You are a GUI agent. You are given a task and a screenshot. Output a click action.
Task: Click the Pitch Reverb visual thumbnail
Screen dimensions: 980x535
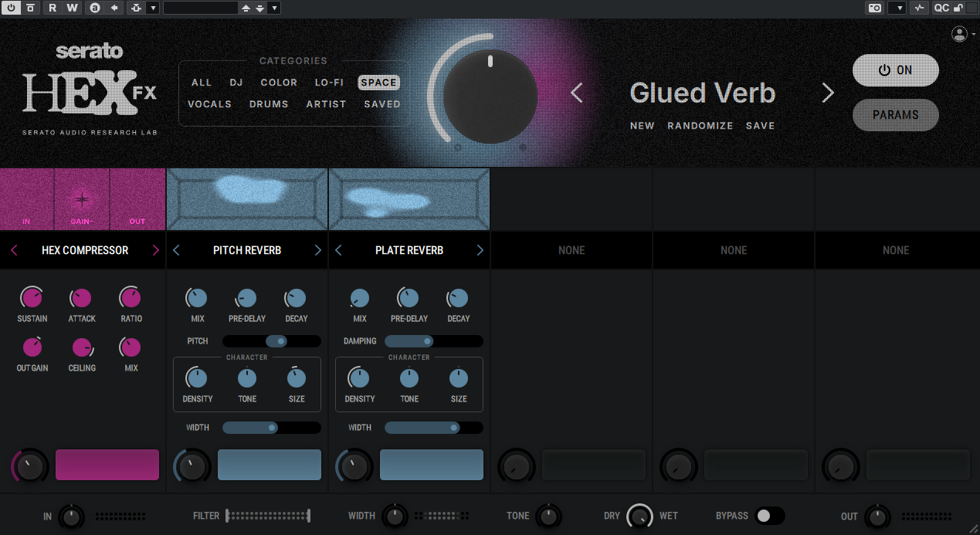tap(247, 199)
